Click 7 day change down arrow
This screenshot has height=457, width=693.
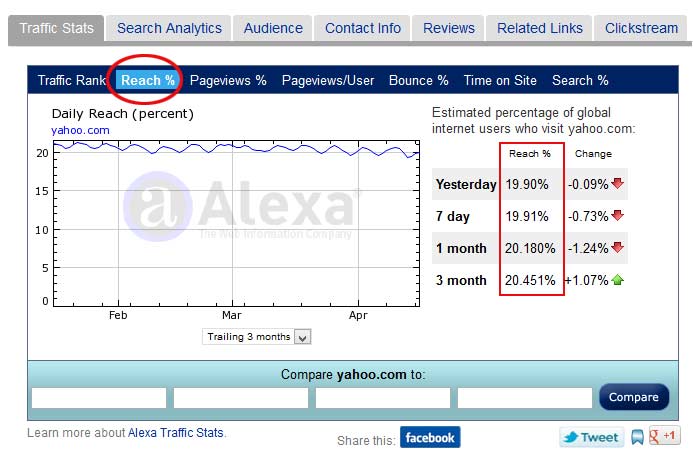(x=617, y=215)
